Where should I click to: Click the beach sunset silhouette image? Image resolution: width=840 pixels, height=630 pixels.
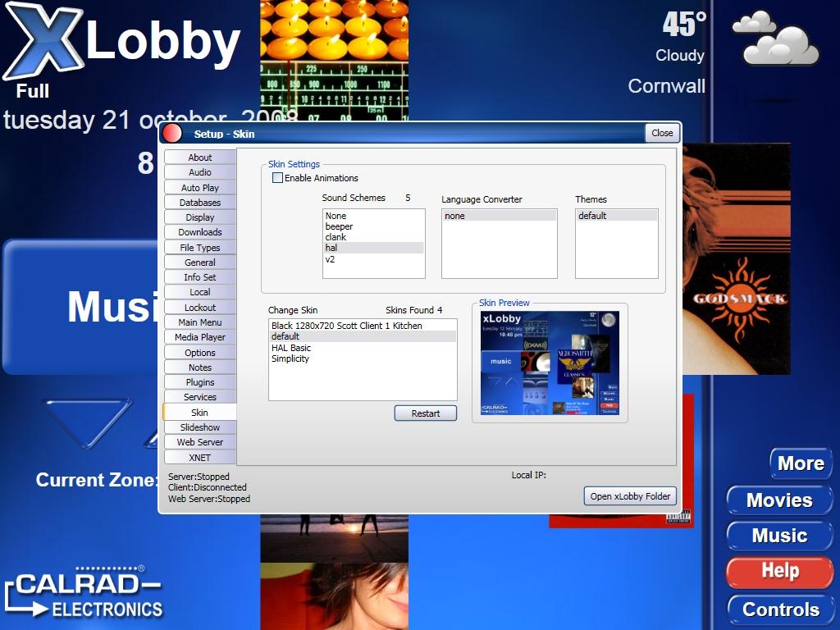click(x=335, y=538)
